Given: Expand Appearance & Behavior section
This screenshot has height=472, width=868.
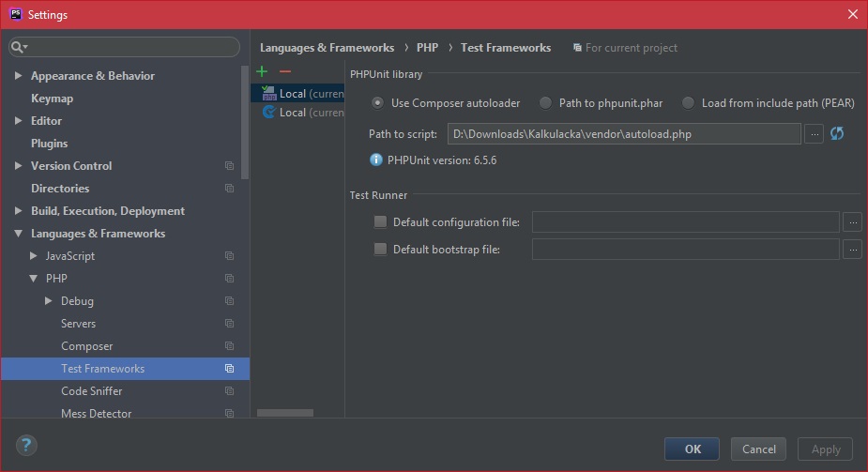Looking at the screenshot, I should (18, 75).
